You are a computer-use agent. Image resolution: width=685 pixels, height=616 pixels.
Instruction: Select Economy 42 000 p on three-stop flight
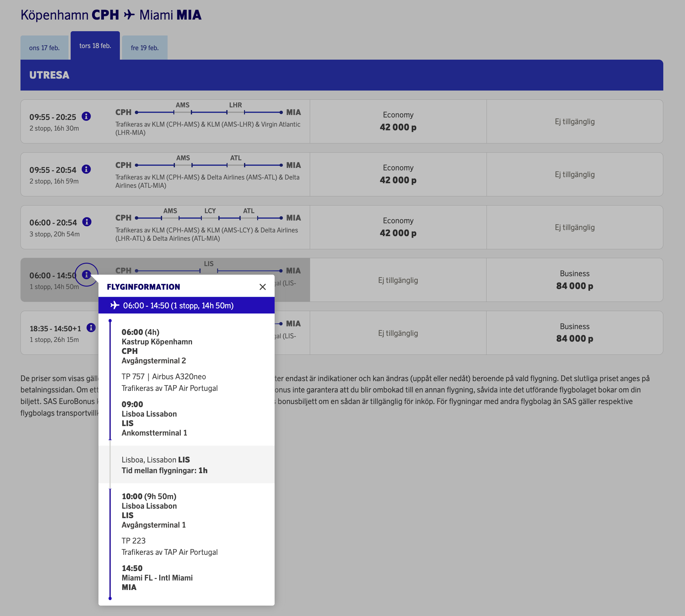click(x=398, y=227)
